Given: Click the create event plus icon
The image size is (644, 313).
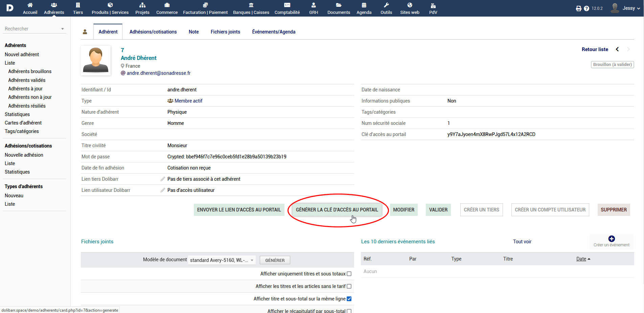Looking at the screenshot, I should pos(611,239).
